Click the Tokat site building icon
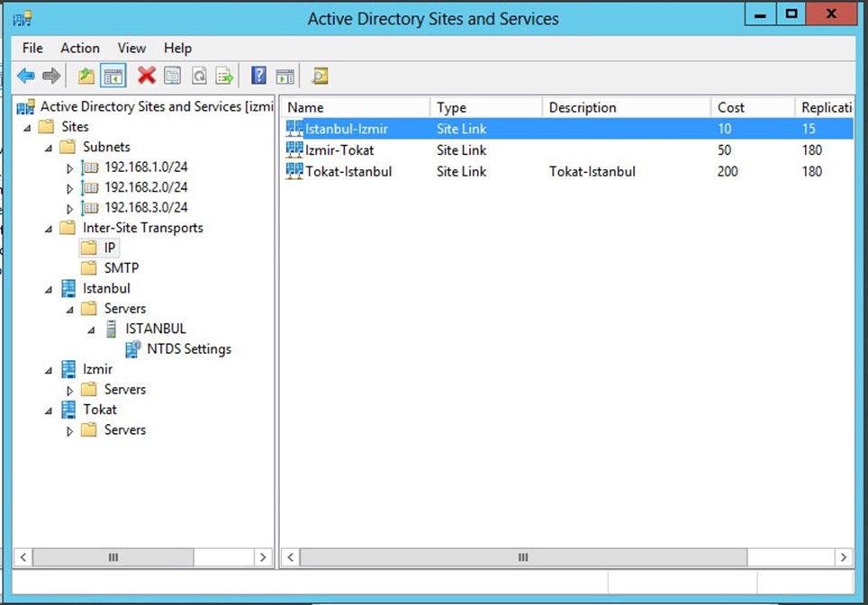868x605 pixels. (x=68, y=410)
